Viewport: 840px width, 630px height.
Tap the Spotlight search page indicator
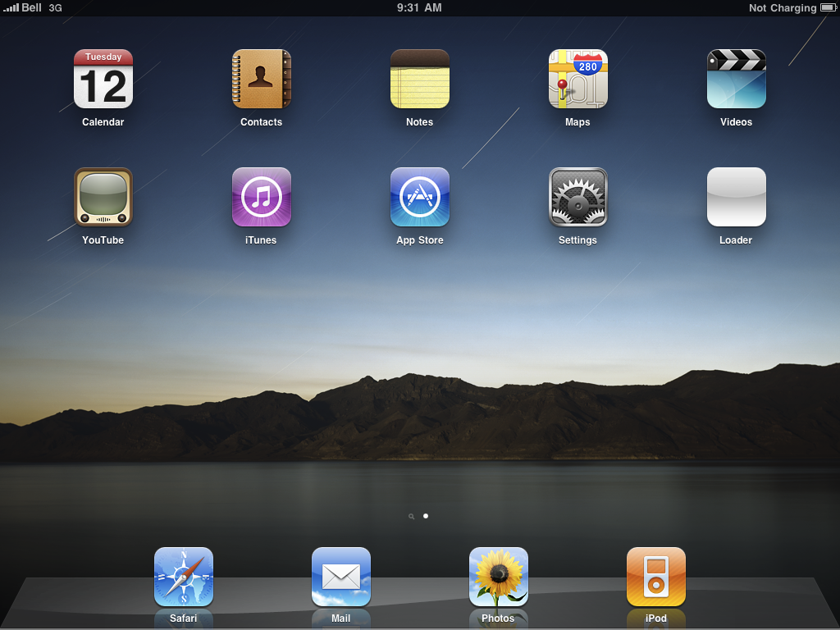[412, 517]
